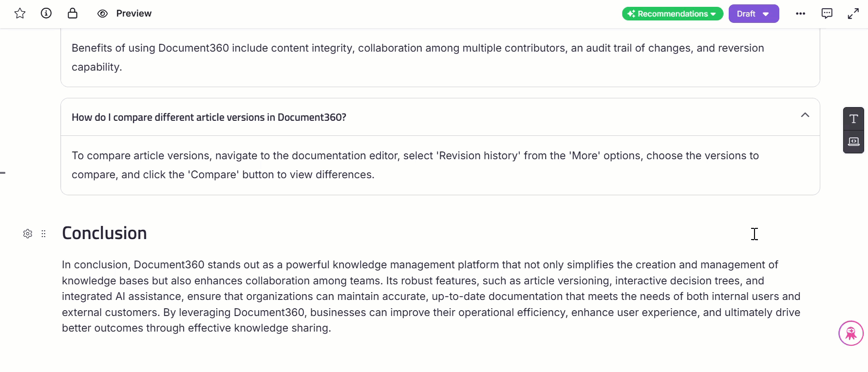Open the article info icon
The image size is (868, 372).
[46, 14]
